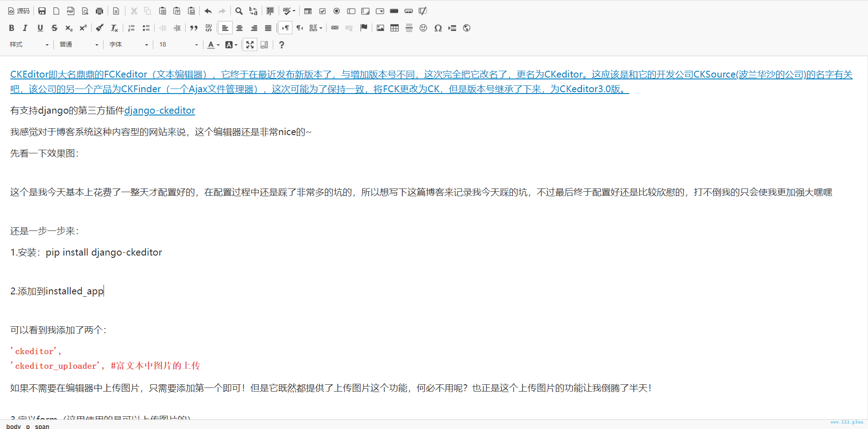Insert a radio button field
This screenshot has width=868, height=429.
coord(337,11)
